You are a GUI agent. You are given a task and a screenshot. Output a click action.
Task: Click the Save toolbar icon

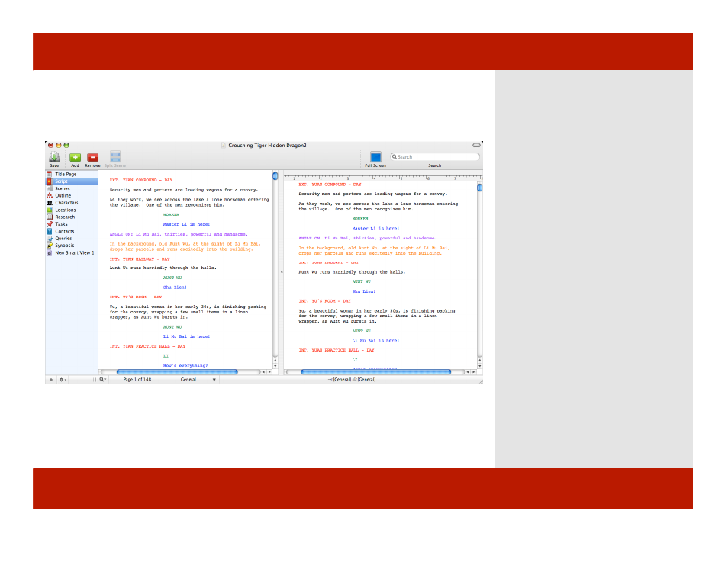(54, 157)
